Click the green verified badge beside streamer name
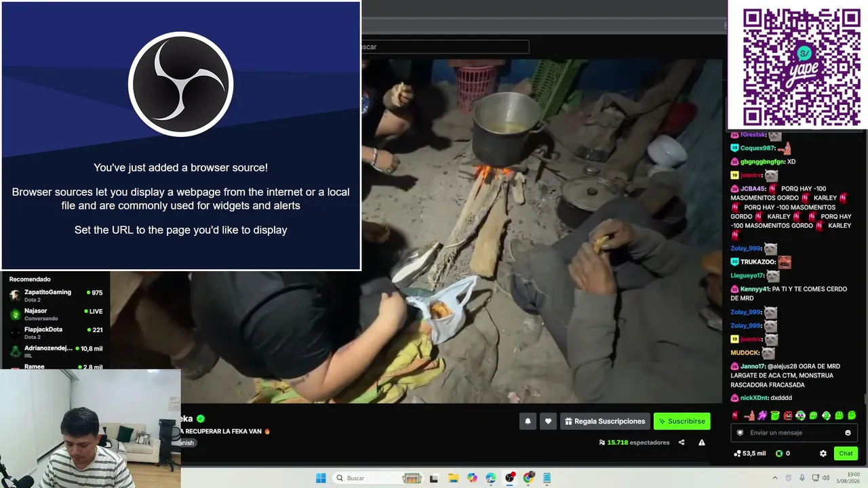 click(x=201, y=419)
